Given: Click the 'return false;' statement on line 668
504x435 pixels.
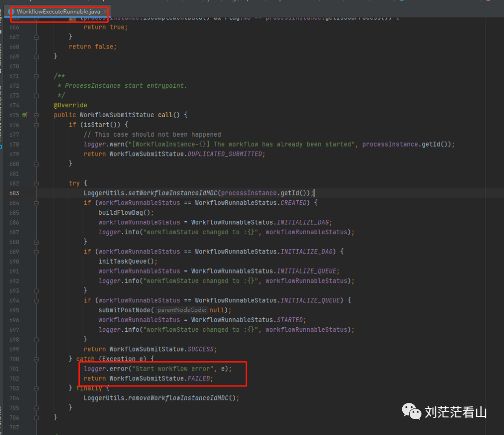Looking at the screenshot, I should (92, 47).
